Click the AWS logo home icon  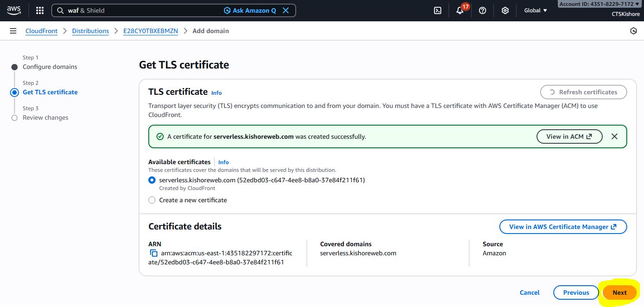tap(14, 10)
